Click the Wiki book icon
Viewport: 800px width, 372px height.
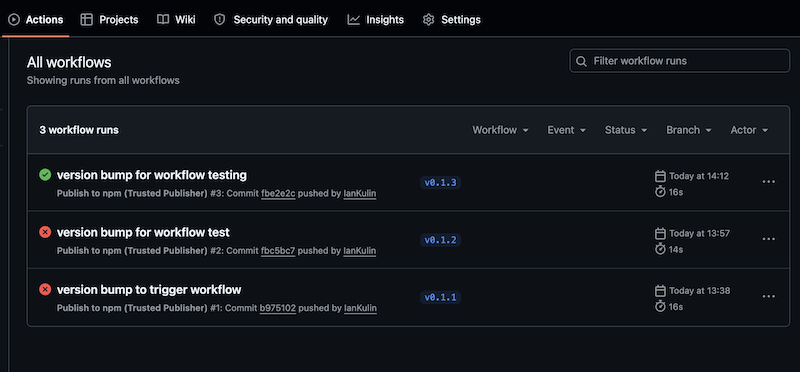point(163,20)
